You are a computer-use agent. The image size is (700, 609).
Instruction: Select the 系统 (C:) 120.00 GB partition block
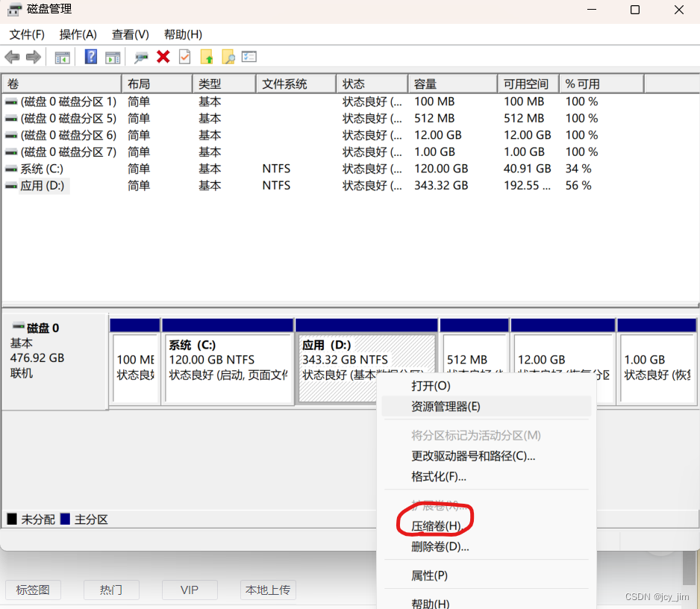tap(228, 362)
